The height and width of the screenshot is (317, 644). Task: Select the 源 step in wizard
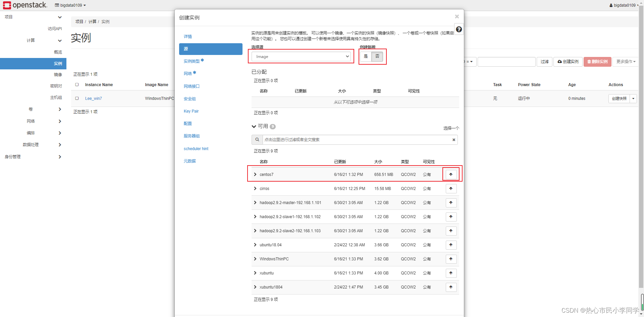click(211, 49)
